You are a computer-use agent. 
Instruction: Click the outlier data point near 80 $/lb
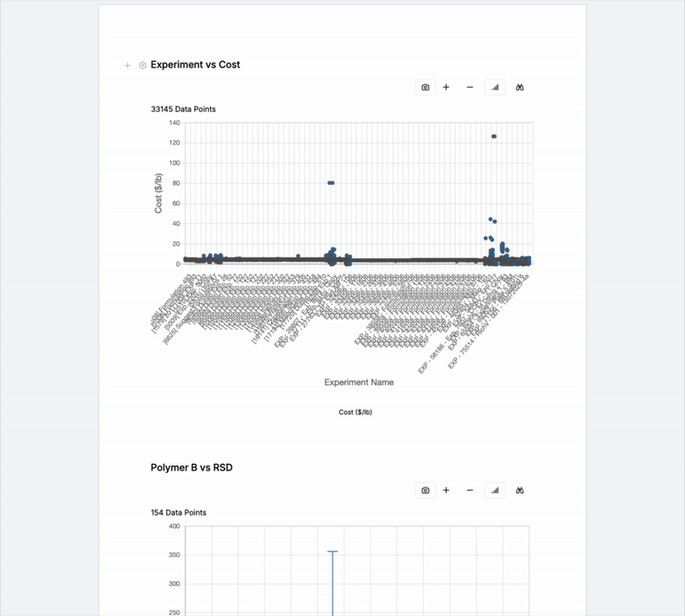331,182
